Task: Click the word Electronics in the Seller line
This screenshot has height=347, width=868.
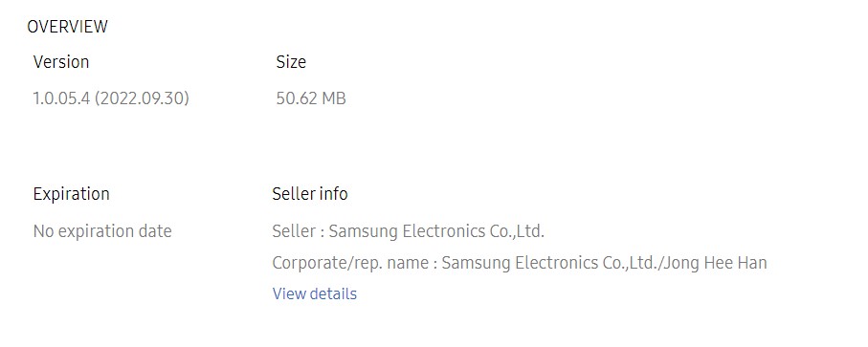Action: 444,231
